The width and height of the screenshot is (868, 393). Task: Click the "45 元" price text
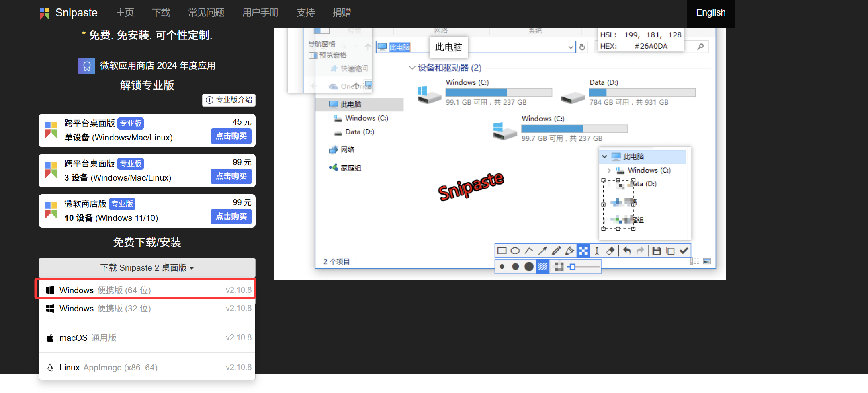pyautogui.click(x=242, y=122)
